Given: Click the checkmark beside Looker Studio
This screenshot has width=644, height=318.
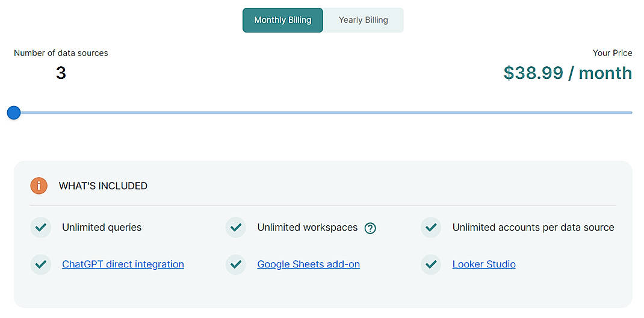Looking at the screenshot, I should point(431,264).
